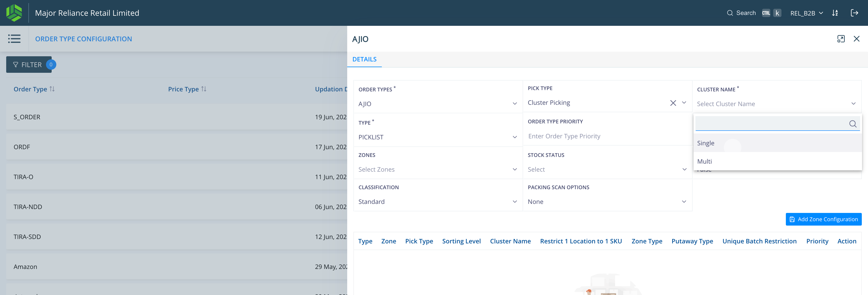Viewport: 868px width, 295px height.
Task: Click the Pick Type column header in zone table
Action: pos(419,241)
